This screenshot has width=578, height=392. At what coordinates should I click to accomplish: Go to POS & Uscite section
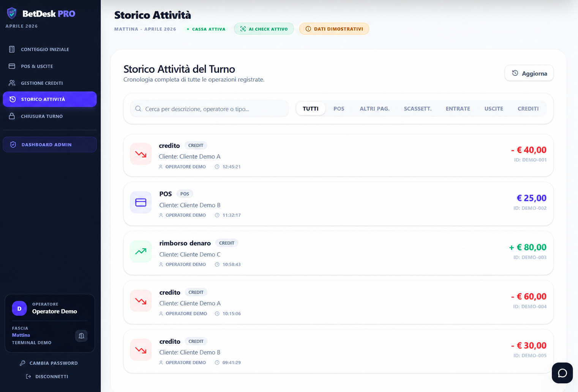tap(49, 66)
